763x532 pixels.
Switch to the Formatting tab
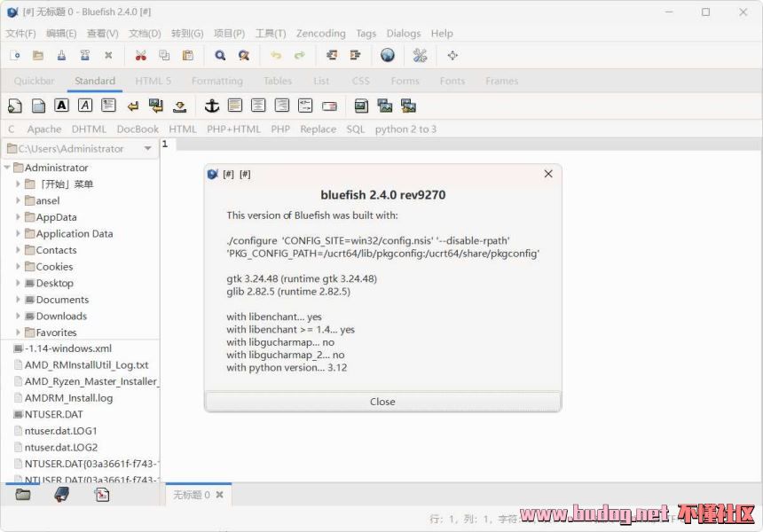pos(217,81)
